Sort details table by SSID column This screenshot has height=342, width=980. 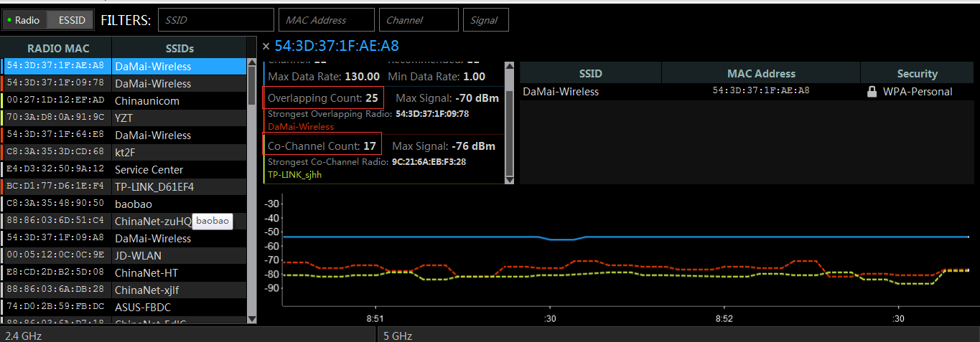pos(590,73)
